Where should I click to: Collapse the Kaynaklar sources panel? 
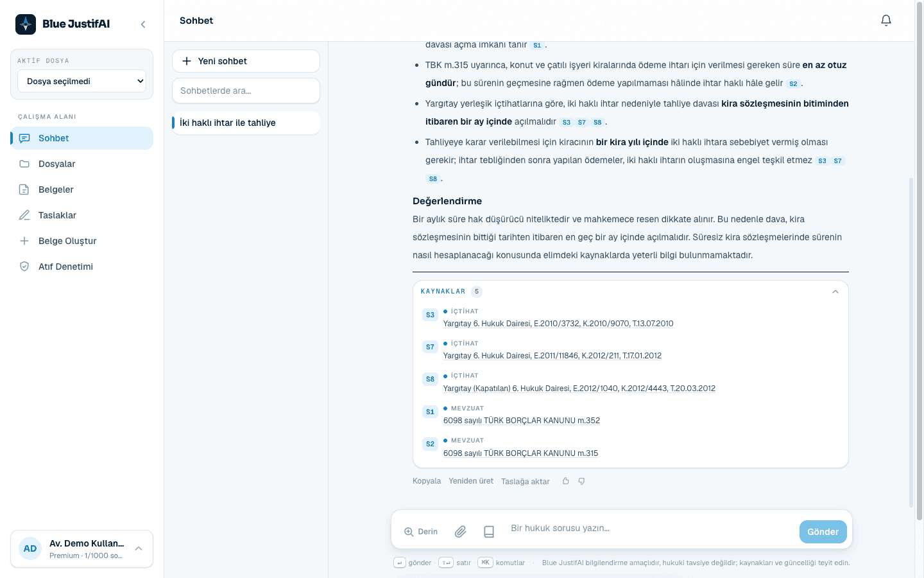[x=835, y=292]
